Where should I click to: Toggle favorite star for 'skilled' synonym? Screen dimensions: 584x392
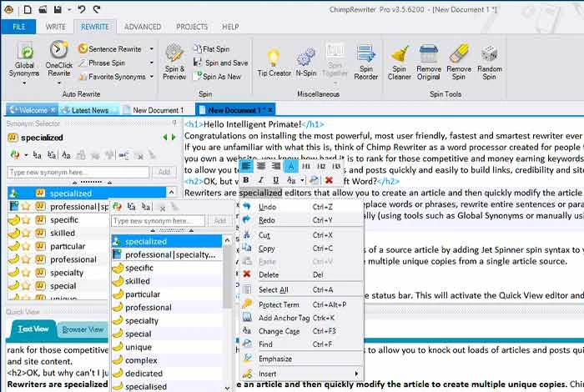pos(26,234)
